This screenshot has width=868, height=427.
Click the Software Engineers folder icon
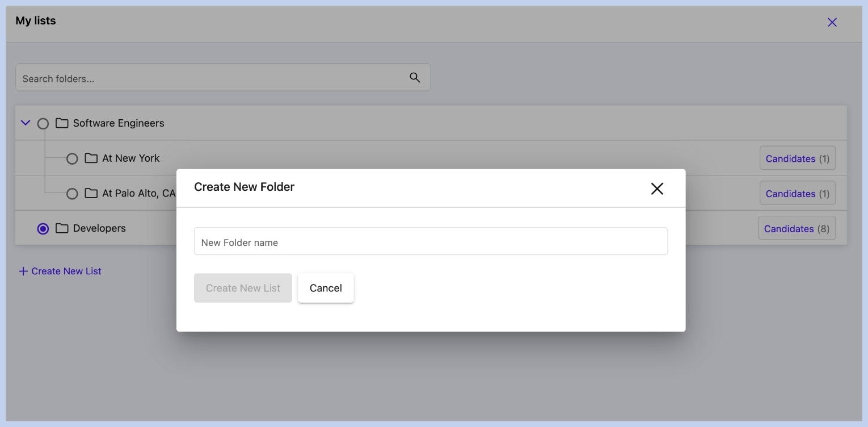click(62, 123)
